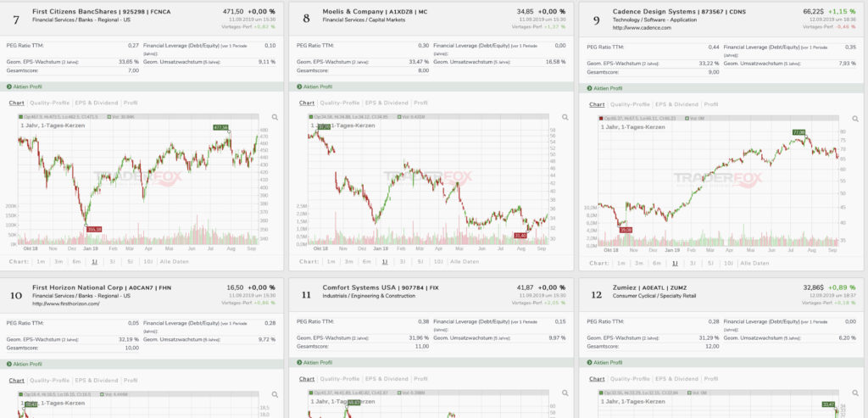
Task: Open EPS & Dividend tab for Moelis & Company
Action: point(386,103)
